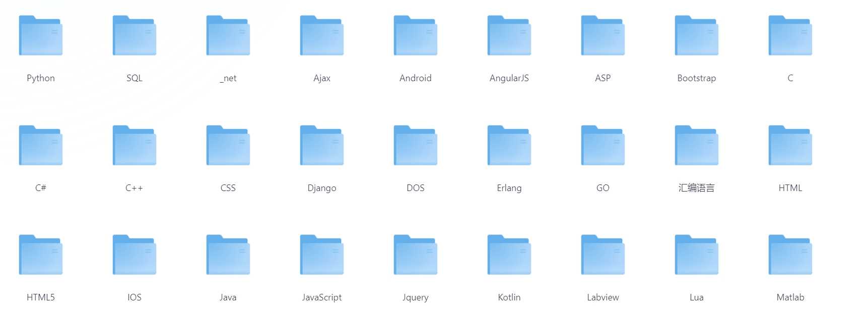868x310 pixels.
Task: Click the "HTML5" name label
Action: (x=41, y=297)
